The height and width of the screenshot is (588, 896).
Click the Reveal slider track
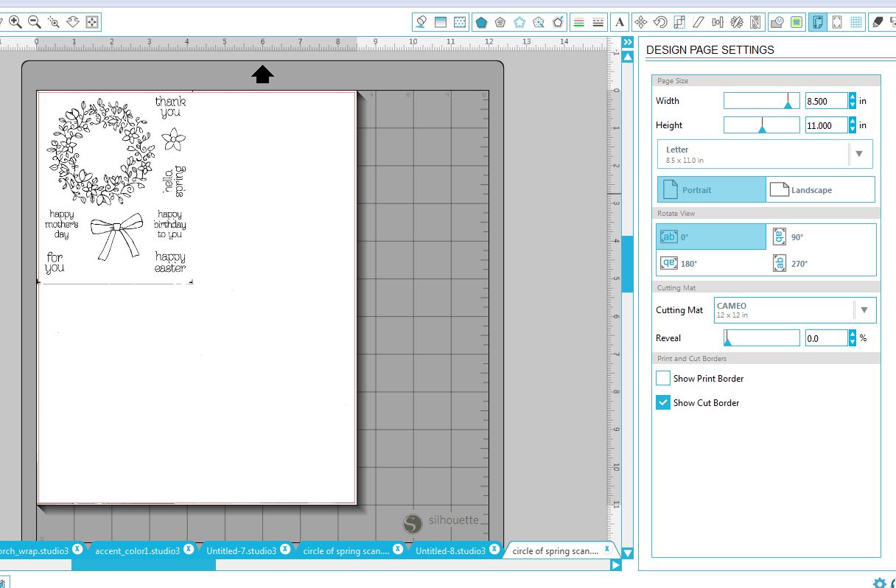pos(761,338)
